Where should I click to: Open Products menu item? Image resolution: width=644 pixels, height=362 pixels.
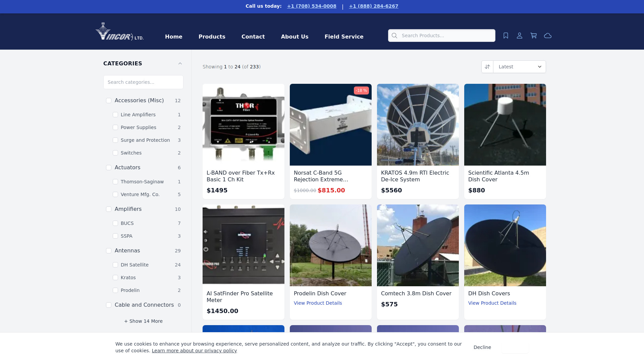pyautogui.click(x=212, y=37)
